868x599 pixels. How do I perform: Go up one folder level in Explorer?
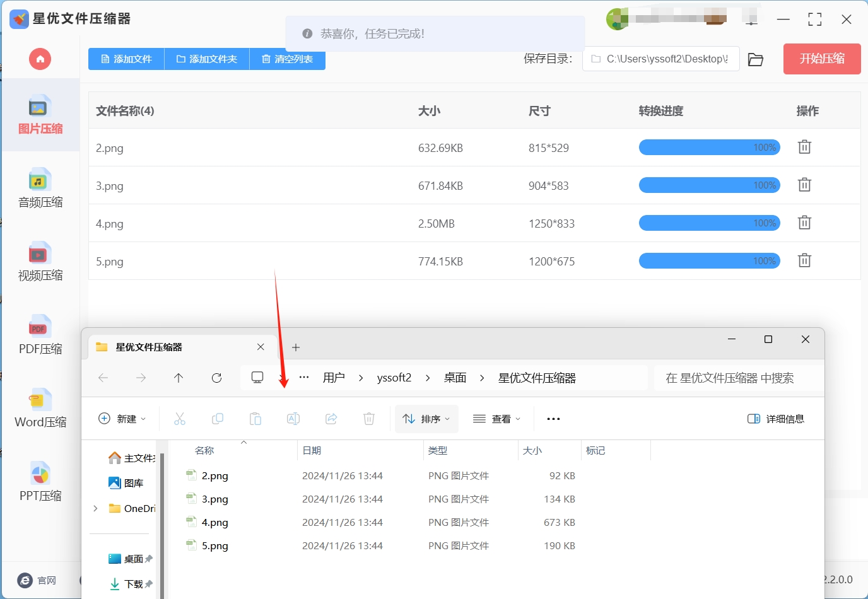tap(179, 378)
